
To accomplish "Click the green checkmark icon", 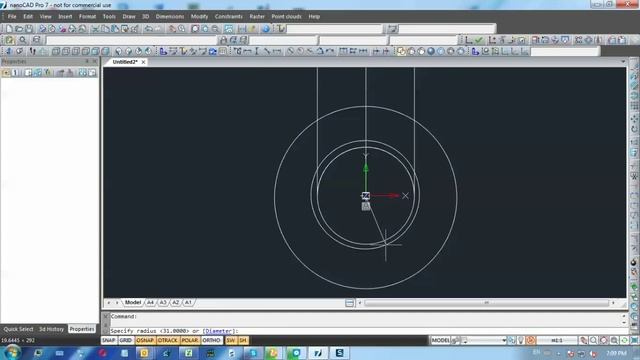I will [479, 40].
